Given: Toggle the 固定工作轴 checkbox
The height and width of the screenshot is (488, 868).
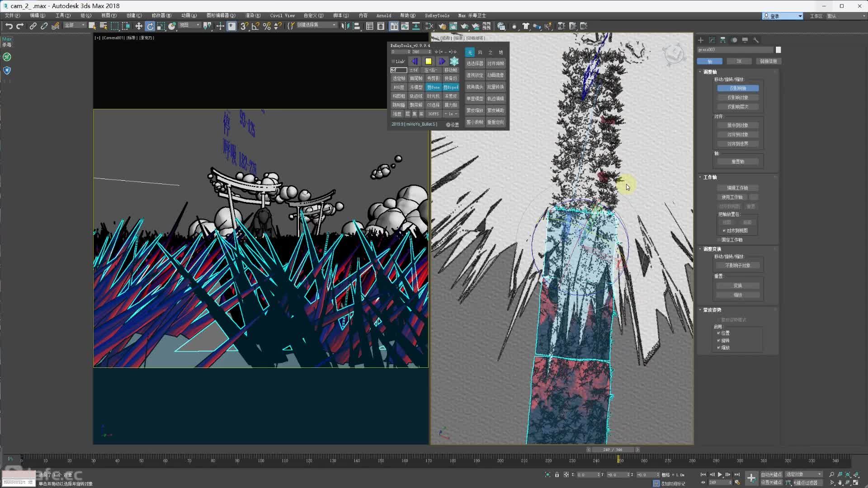Looking at the screenshot, I should (x=719, y=240).
